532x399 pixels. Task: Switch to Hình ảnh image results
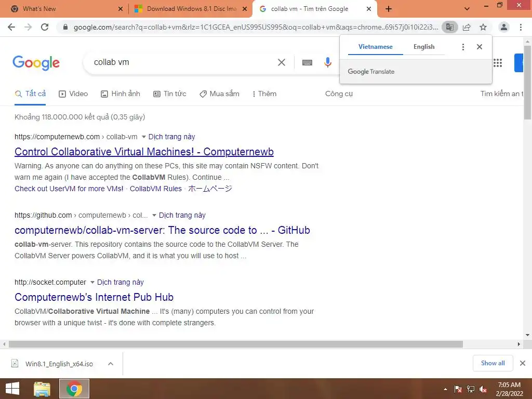coord(121,94)
